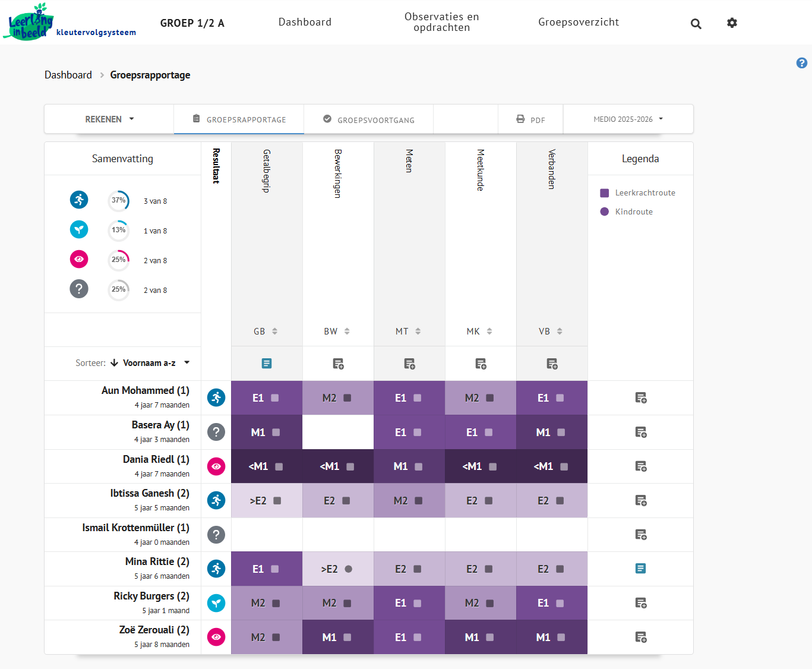Open Observaties en opdrachten menu item
The height and width of the screenshot is (669, 812).
(441, 23)
